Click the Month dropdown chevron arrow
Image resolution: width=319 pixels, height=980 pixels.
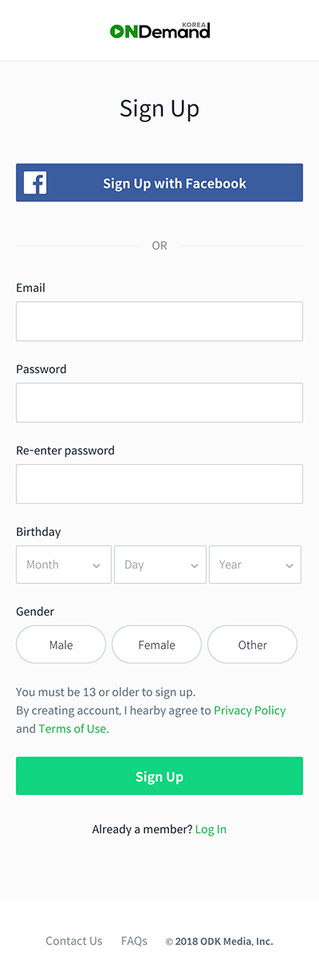(96, 565)
